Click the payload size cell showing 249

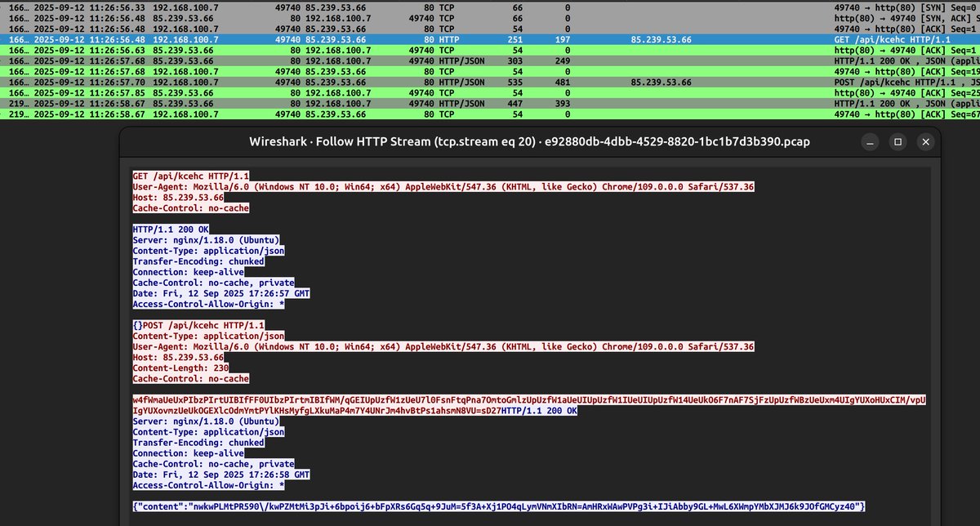(x=562, y=60)
